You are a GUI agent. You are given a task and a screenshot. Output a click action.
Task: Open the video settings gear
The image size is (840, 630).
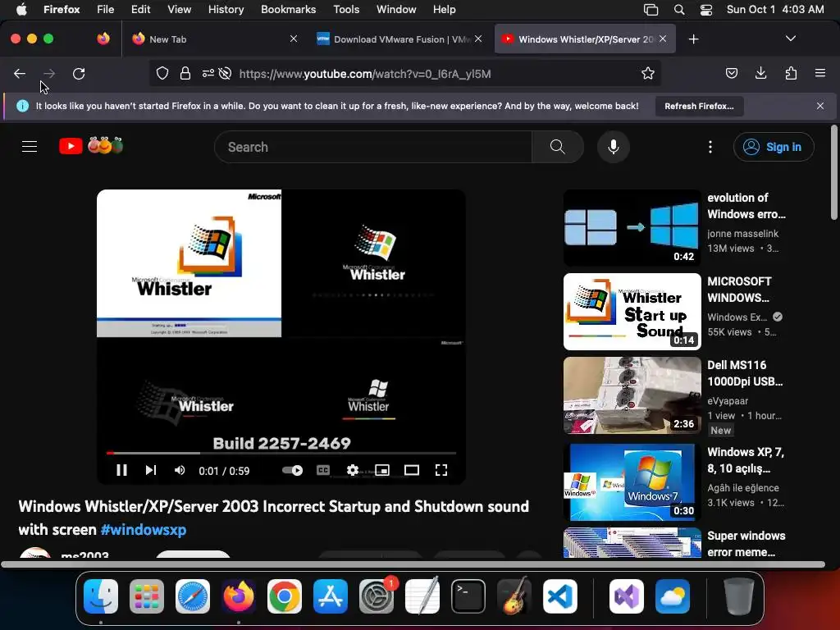353,470
